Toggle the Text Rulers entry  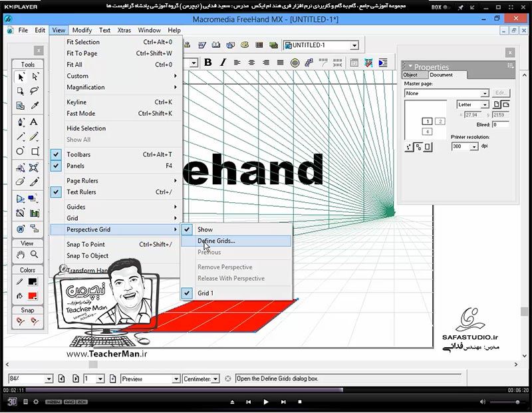click(x=116, y=192)
